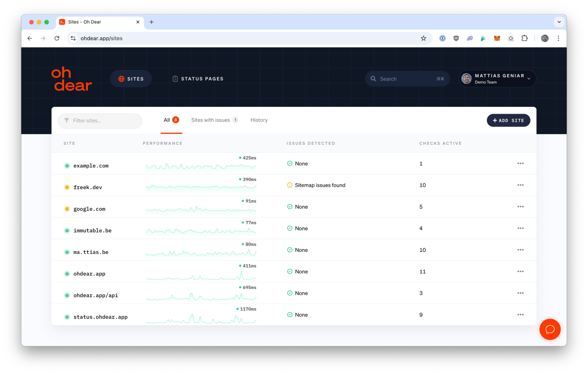Open the ellipsis menu for freek.dev
This screenshot has width=588, height=374.
(x=520, y=185)
